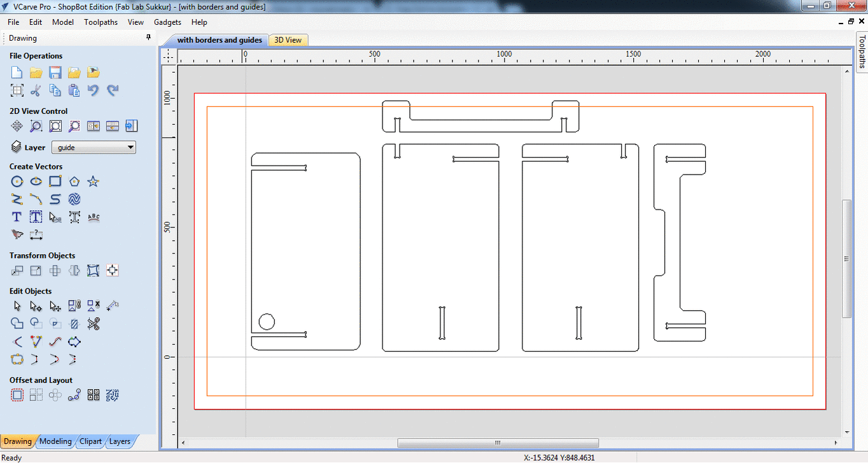Open layer manager stack icon
868x463 pixels.
point(17,147)
